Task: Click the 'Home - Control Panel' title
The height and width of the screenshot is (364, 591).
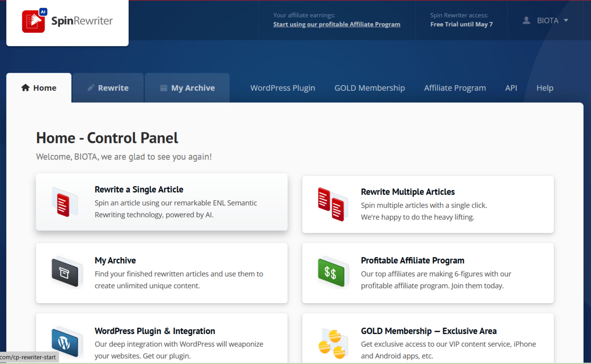Action: [x=107, y=138]
